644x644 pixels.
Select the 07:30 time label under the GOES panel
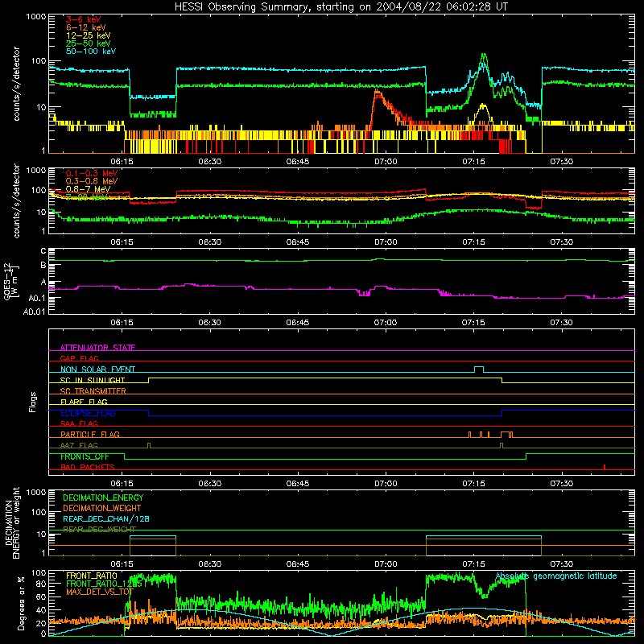tap(561, 323)
